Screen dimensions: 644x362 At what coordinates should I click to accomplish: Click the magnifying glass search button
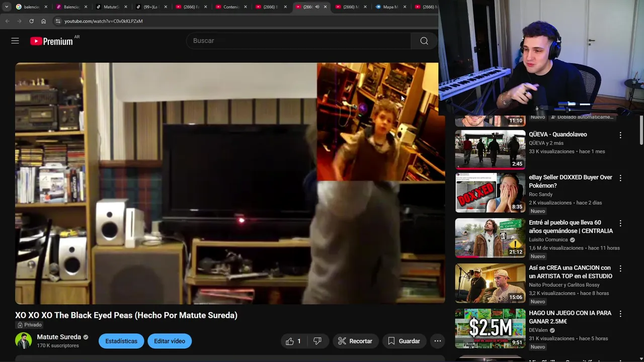[424, 41]
